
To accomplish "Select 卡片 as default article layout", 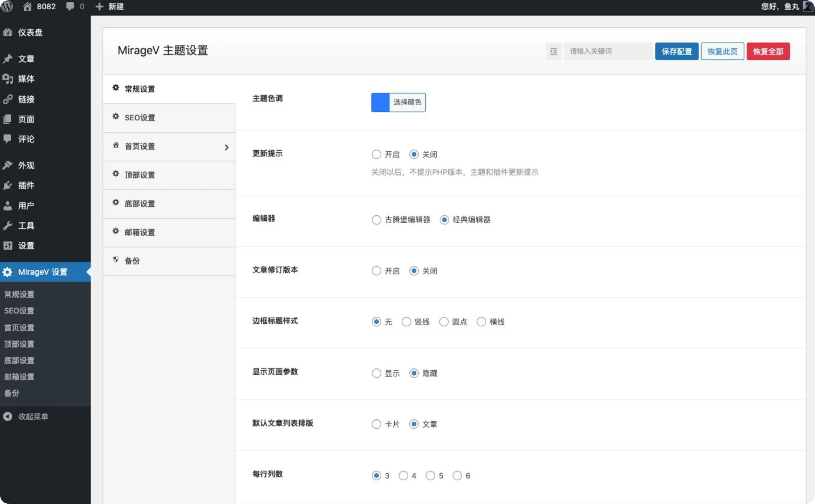I will point(376,424).
